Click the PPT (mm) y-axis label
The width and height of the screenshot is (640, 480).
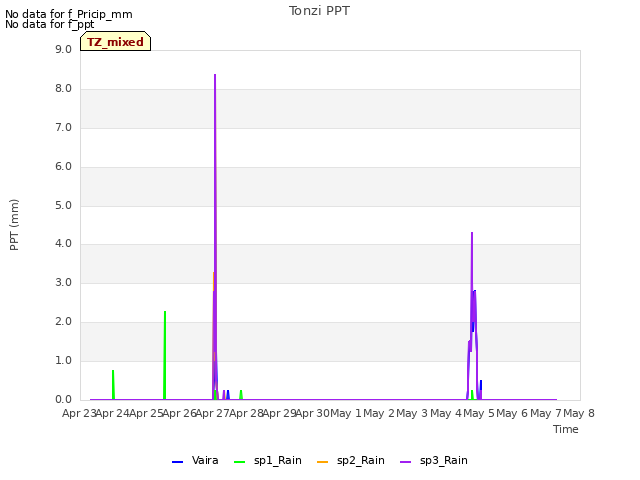click(x=14, y=224)
